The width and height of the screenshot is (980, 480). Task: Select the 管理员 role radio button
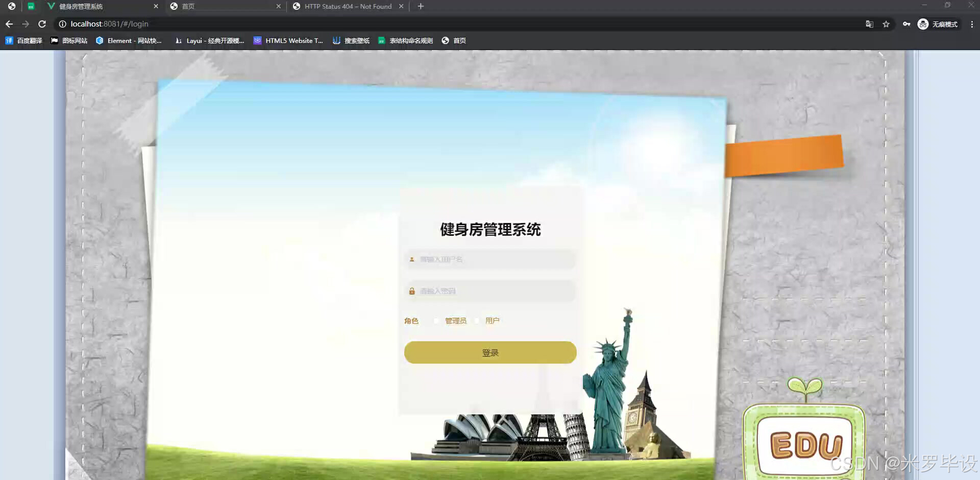(436, 321)
